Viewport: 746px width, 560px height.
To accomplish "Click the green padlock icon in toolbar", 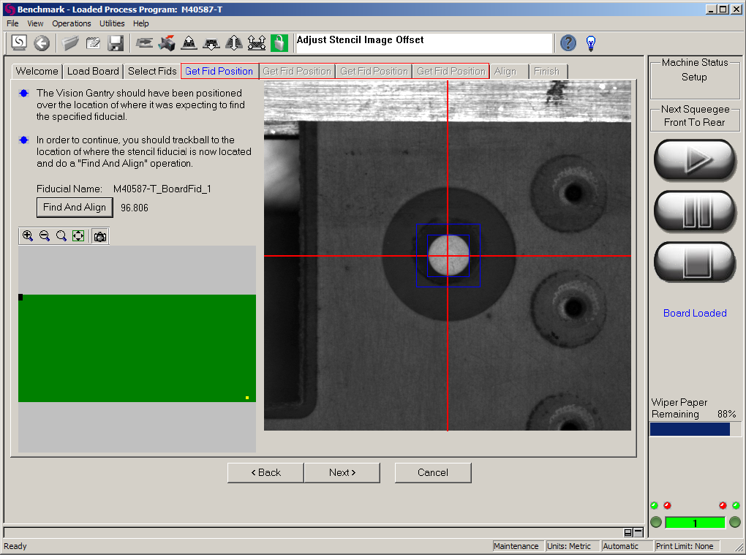I will click(279, 43).
